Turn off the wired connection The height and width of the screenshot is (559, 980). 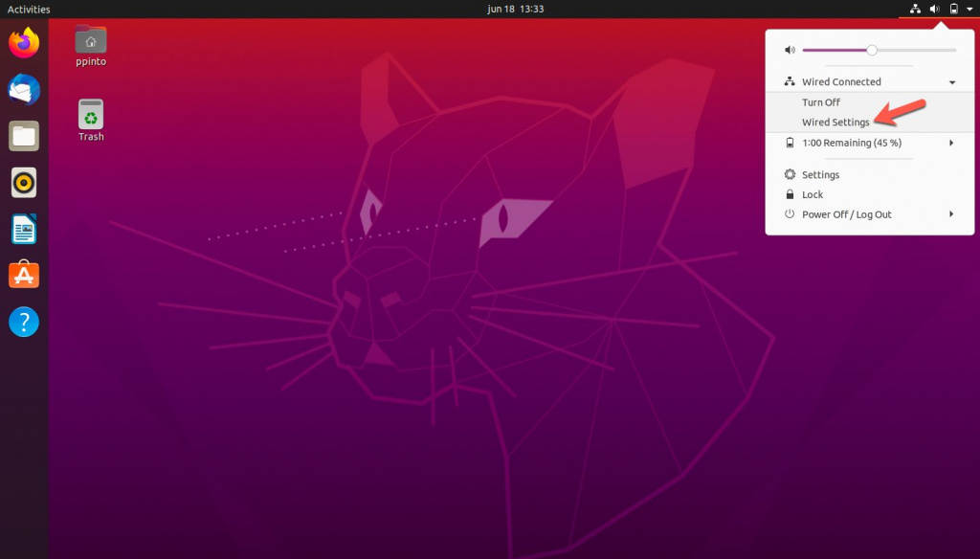pos(821,102)
